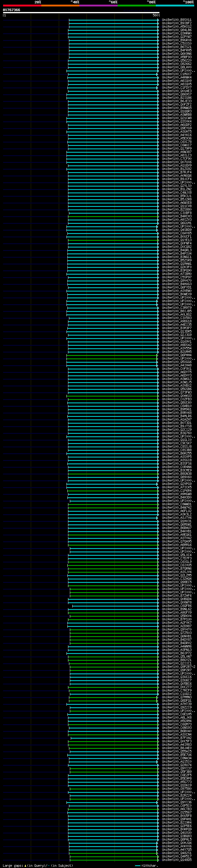The image size is (197, 868).
Task: Click the UniRef100_B3SFS6 label
Action: [177, 463]
